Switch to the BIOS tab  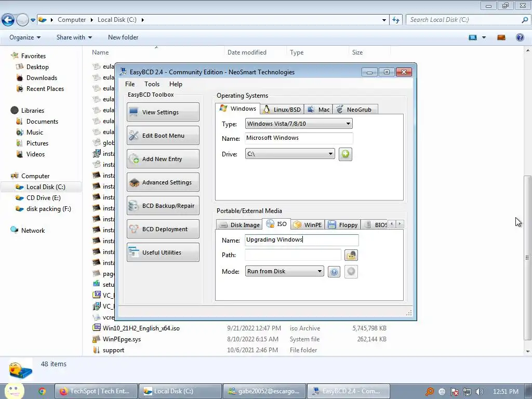(375, 224)
